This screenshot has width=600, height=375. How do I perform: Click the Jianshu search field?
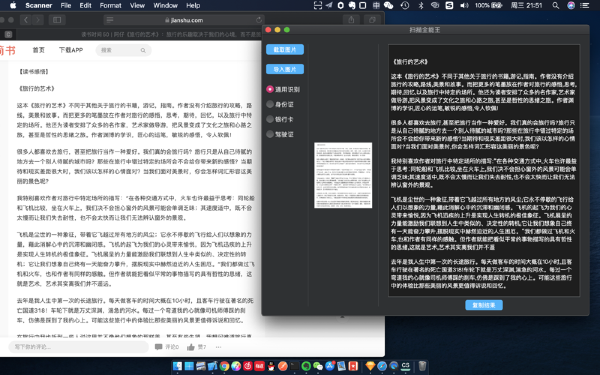point(123,50)
